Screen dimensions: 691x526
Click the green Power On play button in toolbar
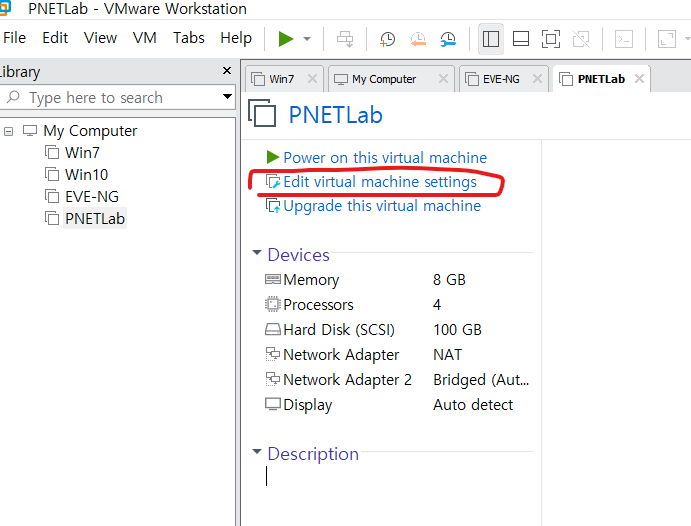(x=286, y=39)
